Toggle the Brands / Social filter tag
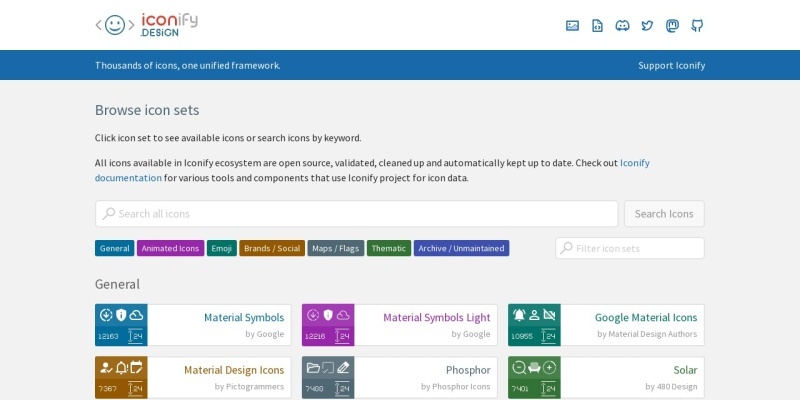This screenshot has height=400, width=800. 272,248
